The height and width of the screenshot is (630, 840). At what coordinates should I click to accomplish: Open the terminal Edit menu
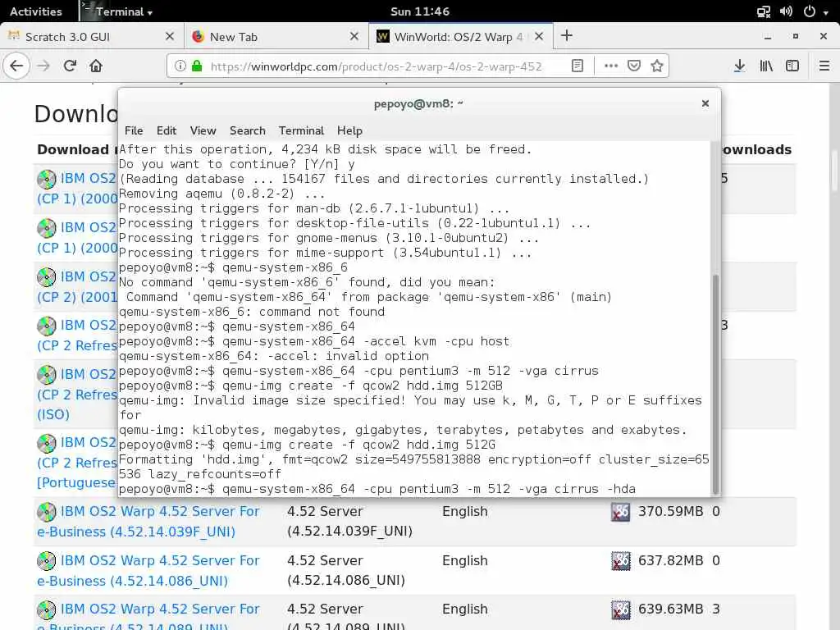(x=166, y=130)
